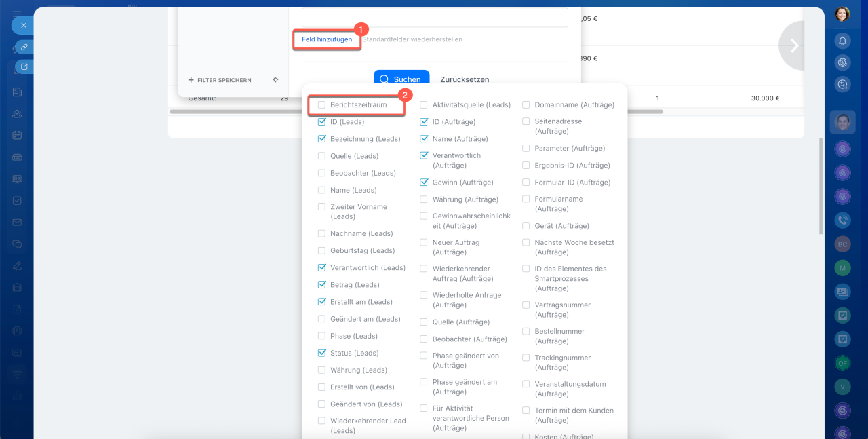Click the user profile avatar at top right
Image resolution: width=868 pixels, height=439 pixels.
pyautogui.click(x=842, y=14)
